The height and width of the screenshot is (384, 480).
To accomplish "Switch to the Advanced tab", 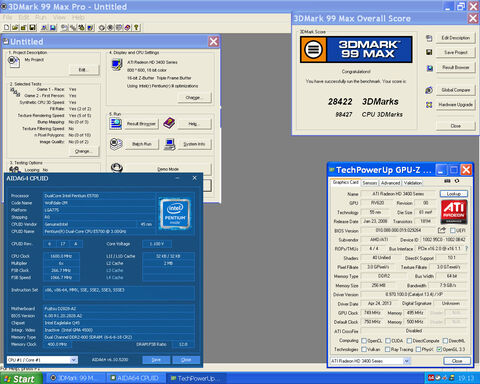I will click(x=390, y=183).
